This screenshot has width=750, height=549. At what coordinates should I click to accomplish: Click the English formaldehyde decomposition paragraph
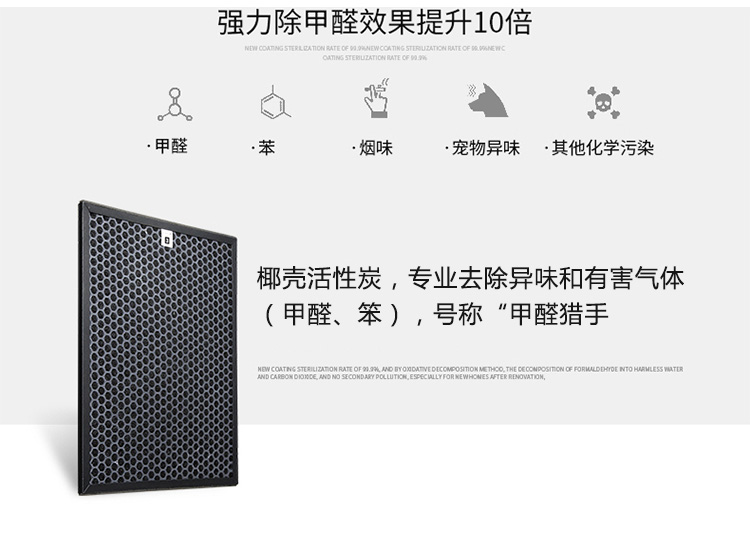pyautogui.click(x=470, y=373)
